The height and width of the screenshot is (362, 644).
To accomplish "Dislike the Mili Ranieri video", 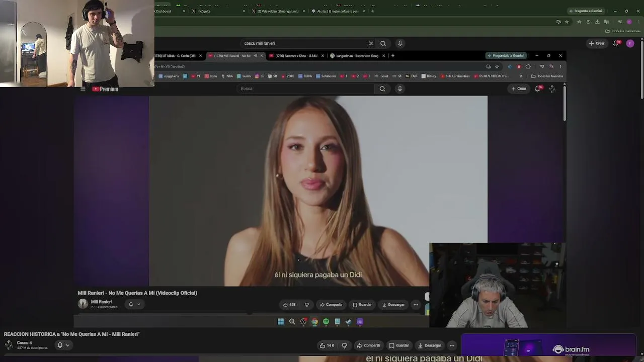I will [x=307, y=305].
